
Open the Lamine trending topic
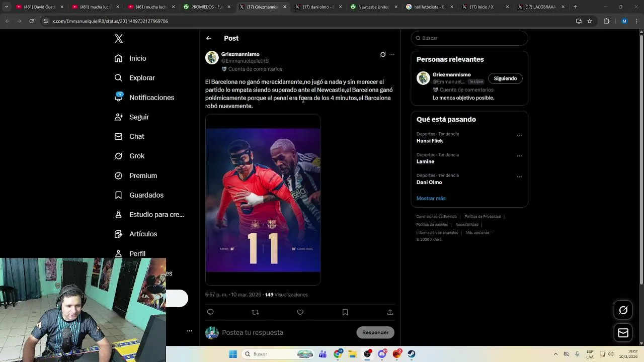click(x=425, y=161)
